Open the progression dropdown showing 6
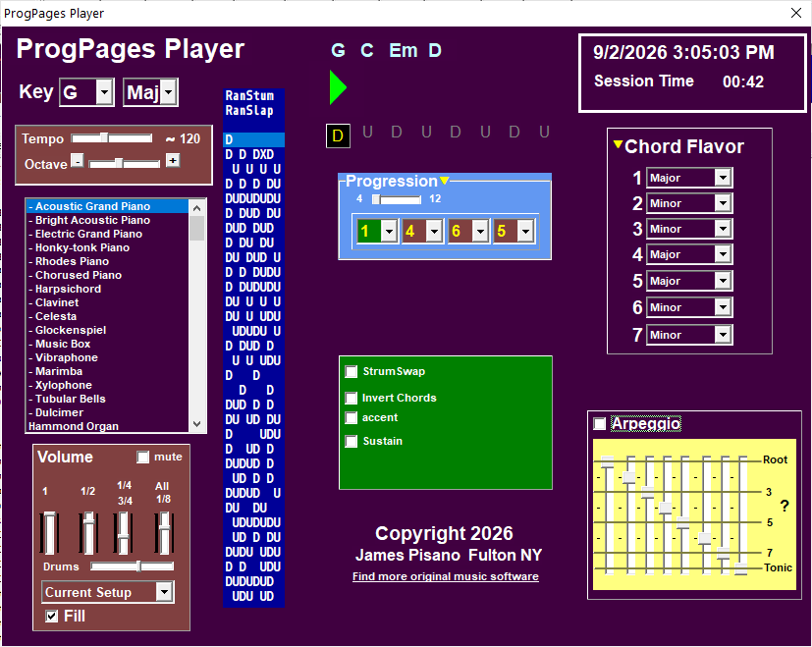The image size is (812, 647). [480, 231]
